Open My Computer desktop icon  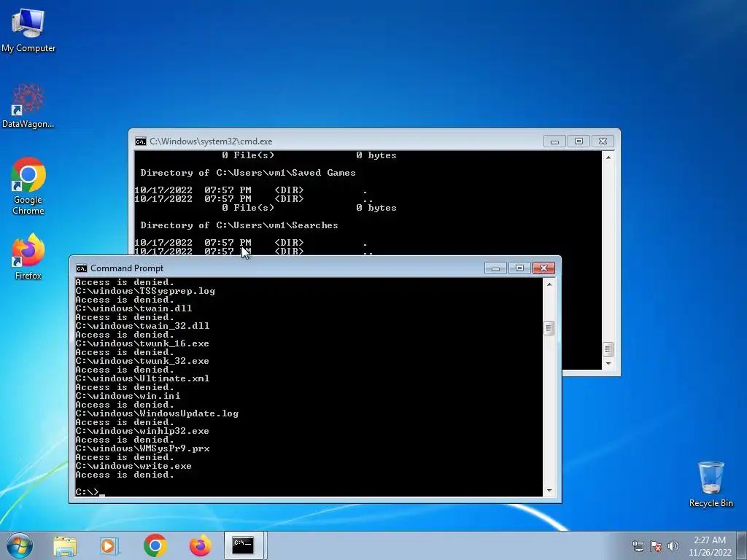(28, 29)
